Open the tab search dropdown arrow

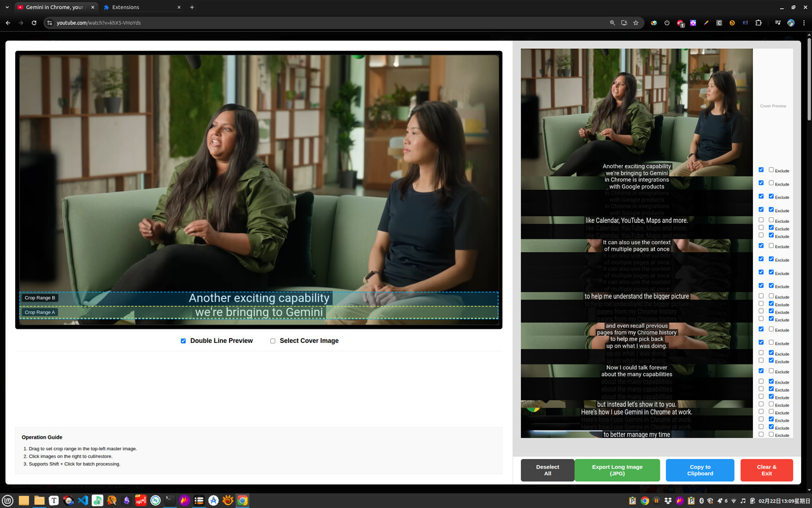click(x=6, y=7)
